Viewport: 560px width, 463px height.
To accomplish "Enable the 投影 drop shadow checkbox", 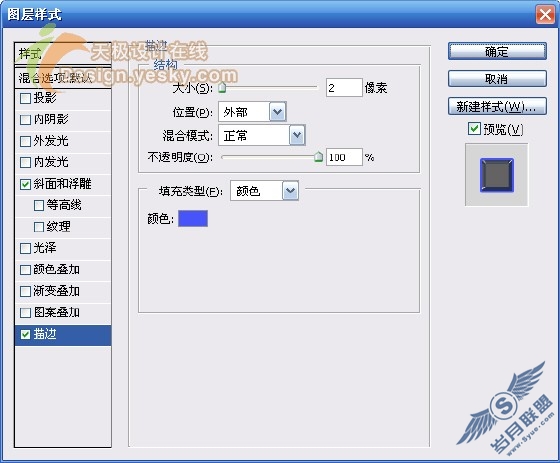I will point(25,98).
